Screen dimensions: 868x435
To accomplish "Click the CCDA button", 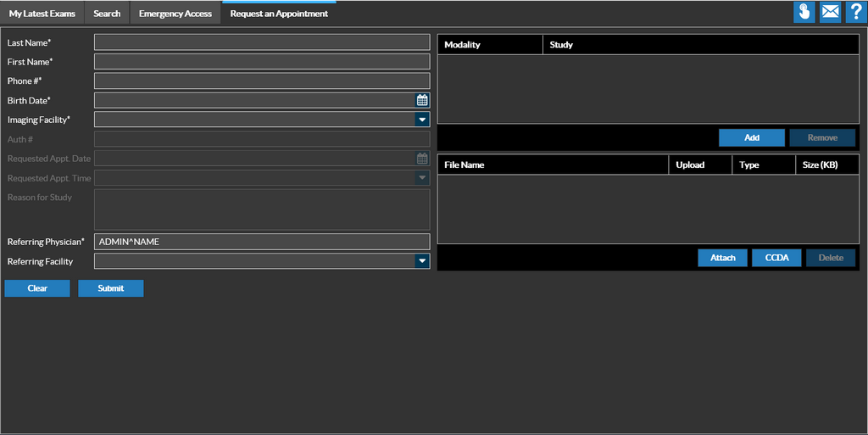I will (x=776, y=258).
